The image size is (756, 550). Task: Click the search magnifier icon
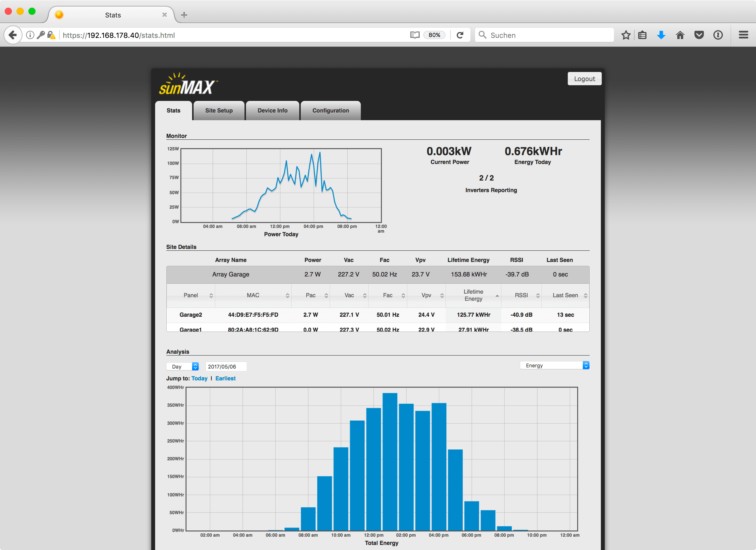[482, 35]
